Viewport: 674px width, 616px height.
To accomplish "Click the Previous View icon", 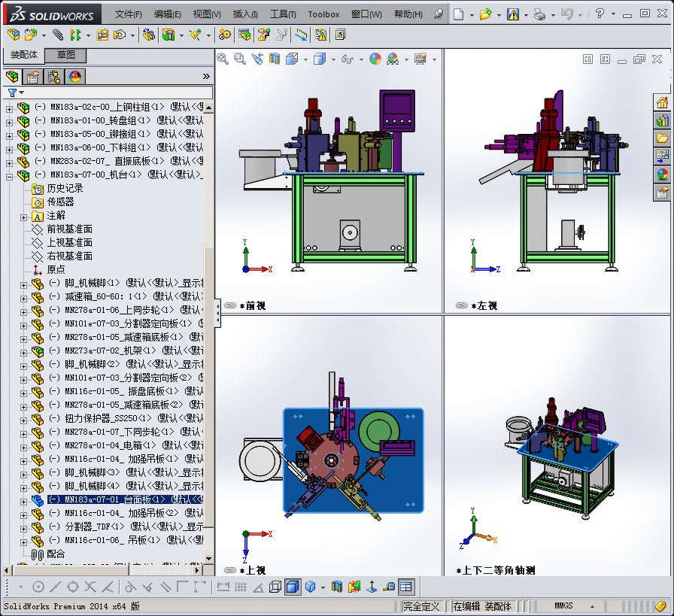I will (257, 59).
